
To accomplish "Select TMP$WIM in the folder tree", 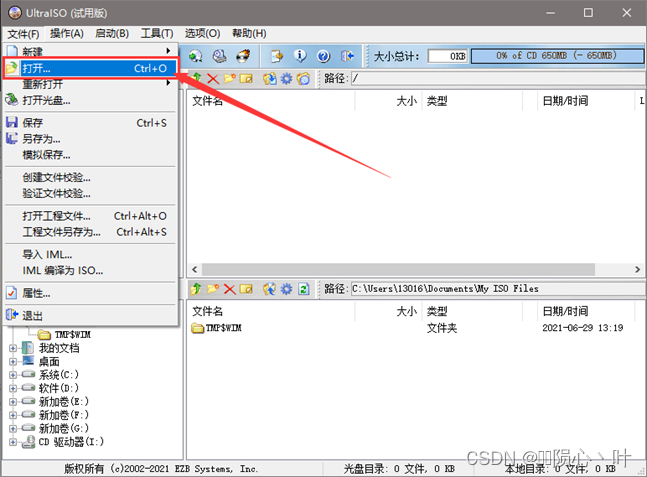I will point(73,335).
